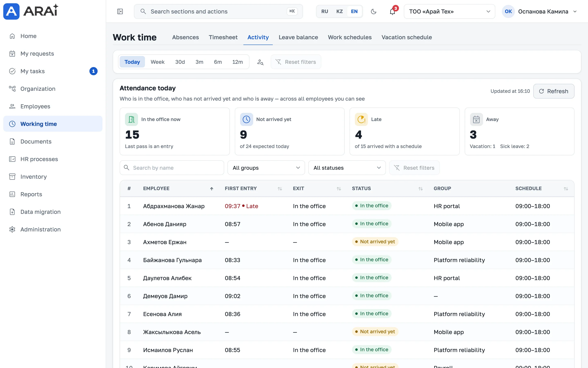Click In the office now door icon

click(131, 119)
